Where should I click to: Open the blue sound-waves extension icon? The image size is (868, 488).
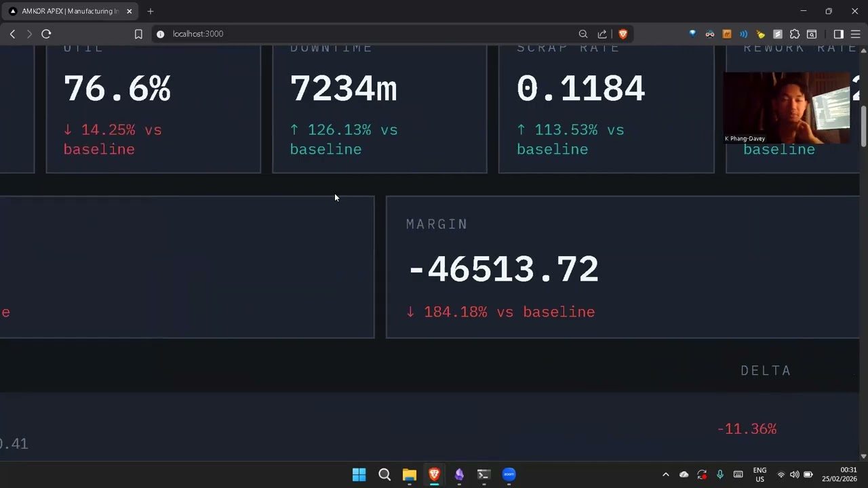click(x=744, y=34)
